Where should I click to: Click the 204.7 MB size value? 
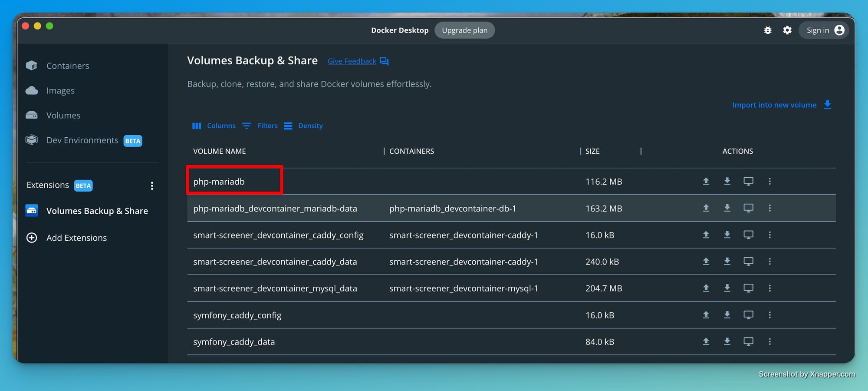[x=604, y=288]
